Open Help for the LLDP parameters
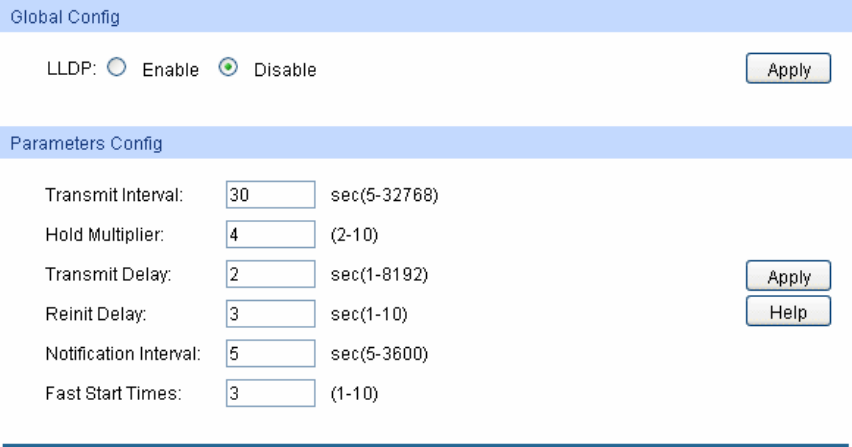 click(x=788, y=310)
